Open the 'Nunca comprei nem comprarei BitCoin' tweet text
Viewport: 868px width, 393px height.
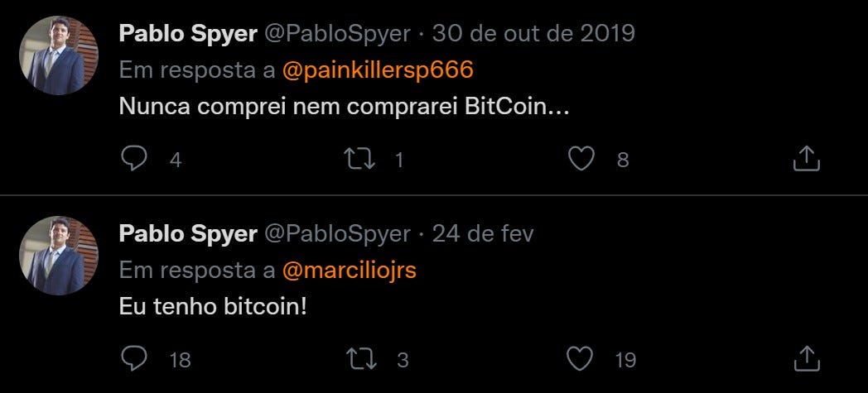[x=345, y=107]
